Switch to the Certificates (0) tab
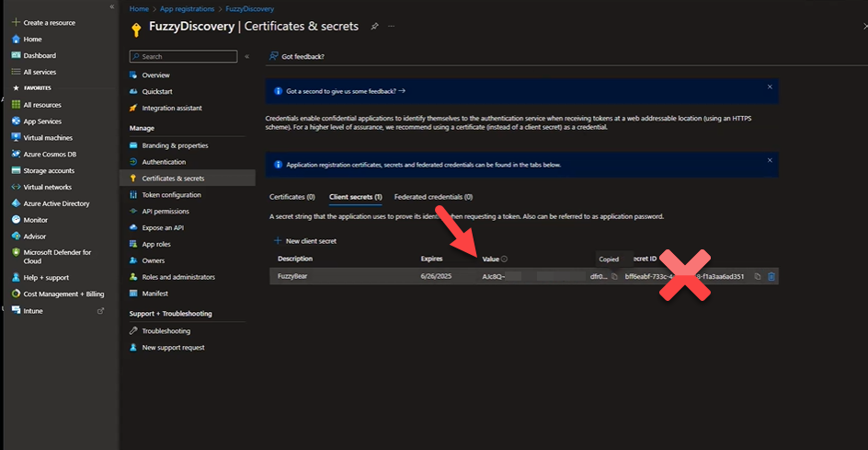The image size is (868, 450). click(x=291, y=197)
